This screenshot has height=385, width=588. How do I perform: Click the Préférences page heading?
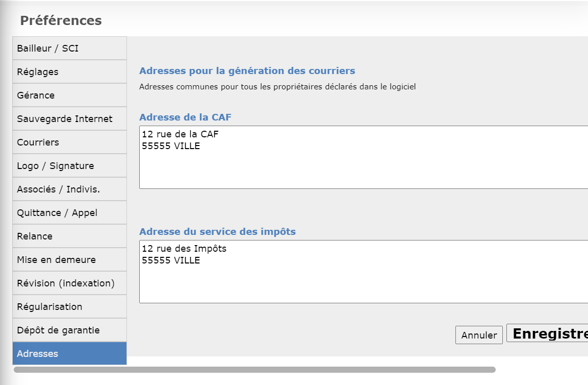coord(61,20)
